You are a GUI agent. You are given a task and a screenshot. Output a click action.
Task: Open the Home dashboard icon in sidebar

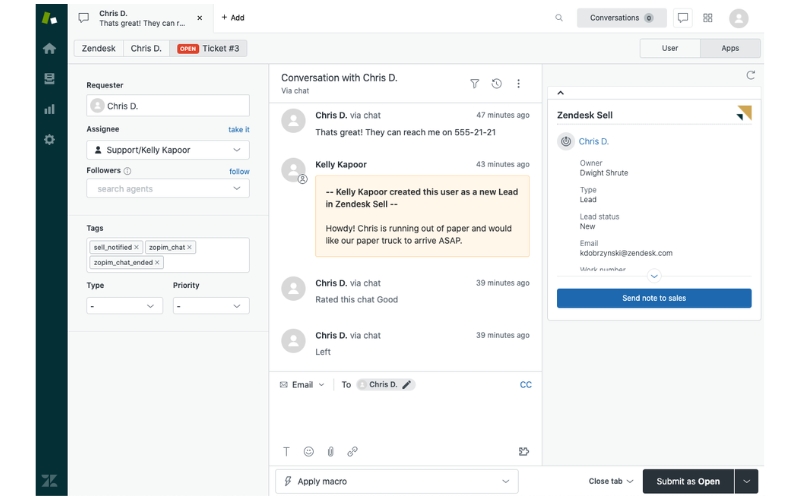pyautogui.click(x=49, y=48)
